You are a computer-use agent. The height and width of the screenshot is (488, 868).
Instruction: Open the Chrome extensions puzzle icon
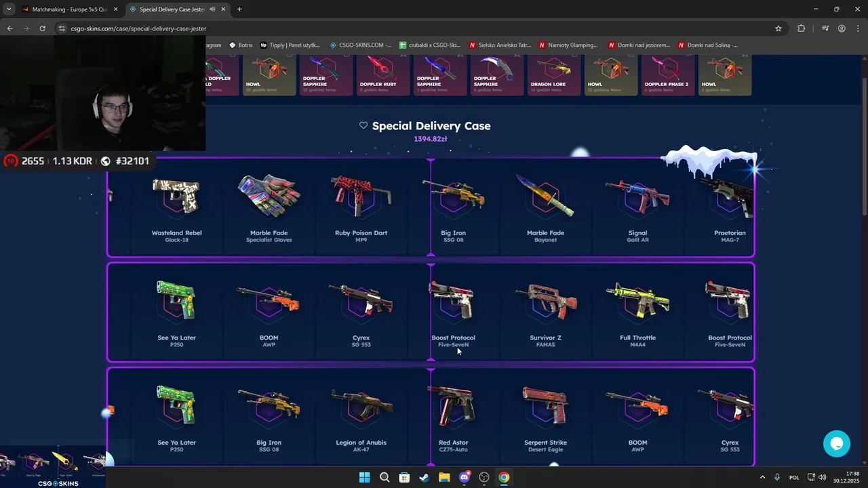(x=802, y=28)
